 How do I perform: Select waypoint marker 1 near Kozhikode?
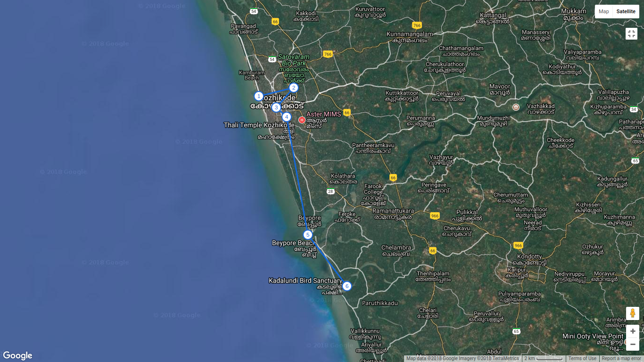click(258, 96)
